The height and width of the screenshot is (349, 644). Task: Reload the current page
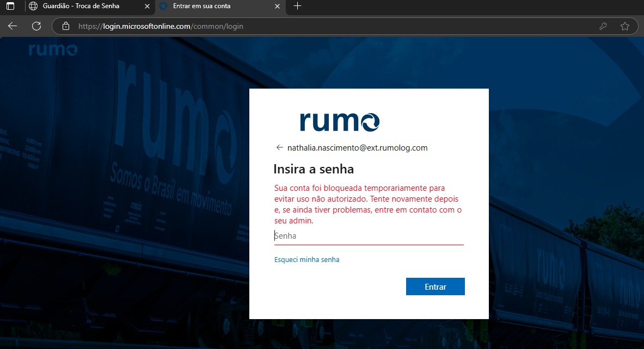click(36, 26)
